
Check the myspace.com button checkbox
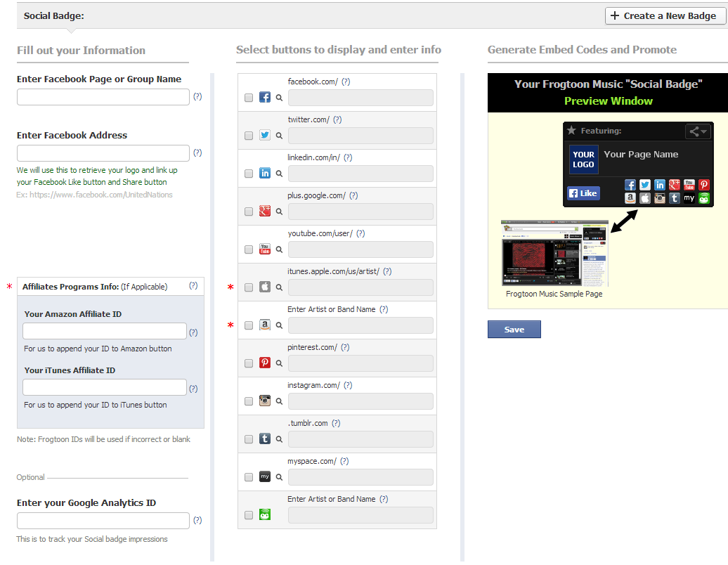249,477
